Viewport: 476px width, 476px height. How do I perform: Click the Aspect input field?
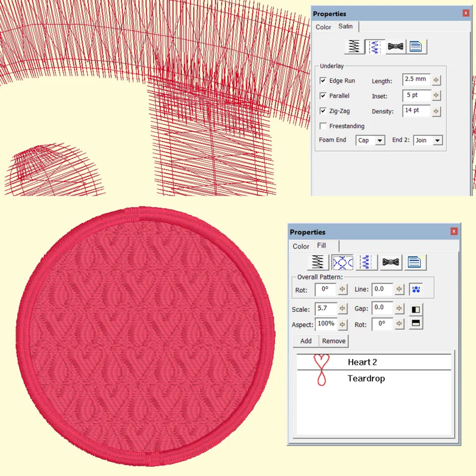click(326, 324)
